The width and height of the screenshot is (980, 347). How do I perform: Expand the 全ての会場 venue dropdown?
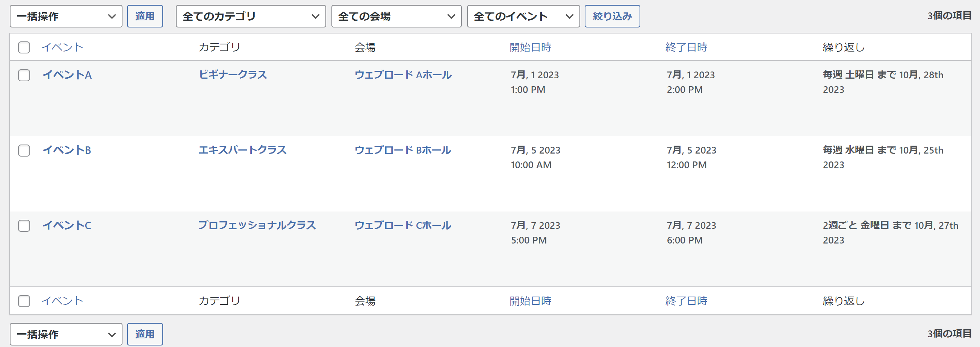coord(396,17)
